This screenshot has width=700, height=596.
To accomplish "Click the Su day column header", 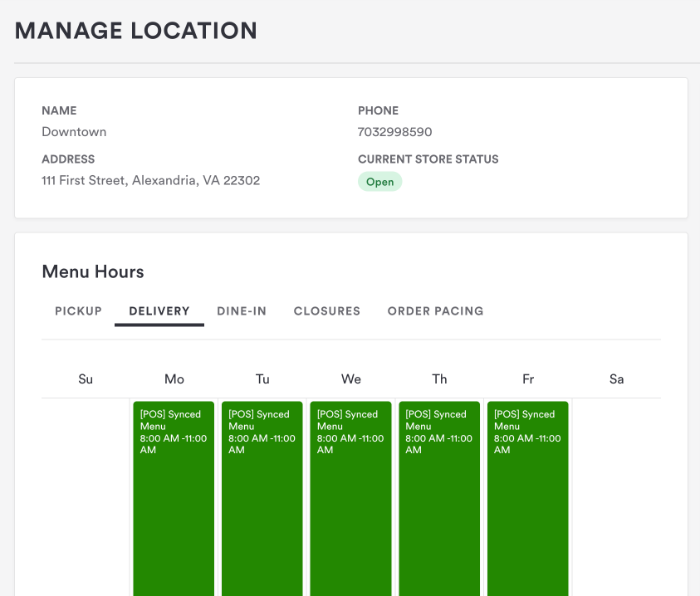I will 86,379.
